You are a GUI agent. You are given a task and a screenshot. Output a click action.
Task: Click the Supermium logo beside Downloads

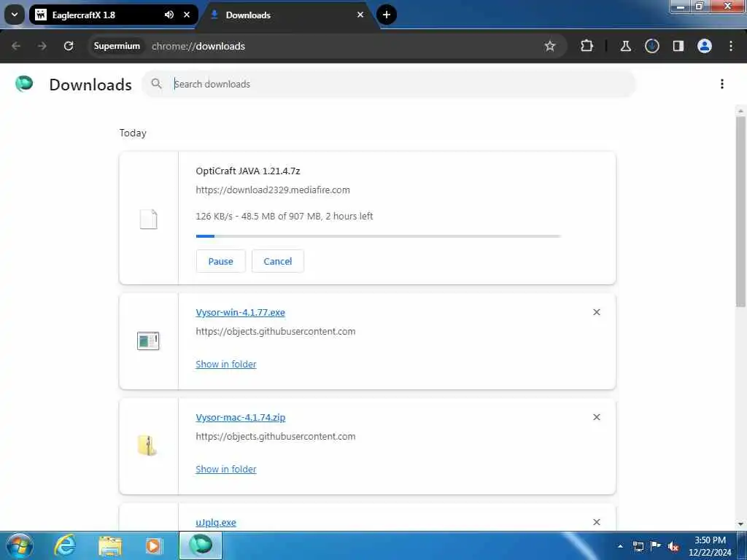pos(24,84)
